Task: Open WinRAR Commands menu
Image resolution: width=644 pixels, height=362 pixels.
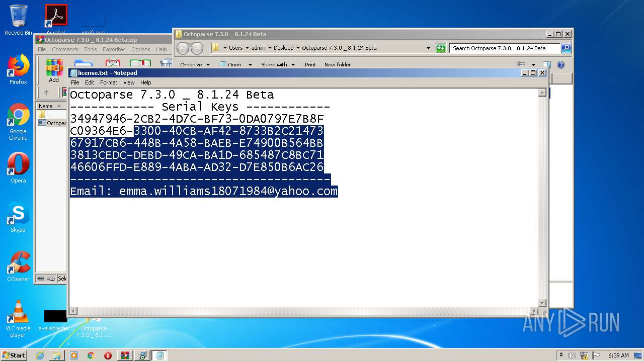Action: (x=65, y=49)
